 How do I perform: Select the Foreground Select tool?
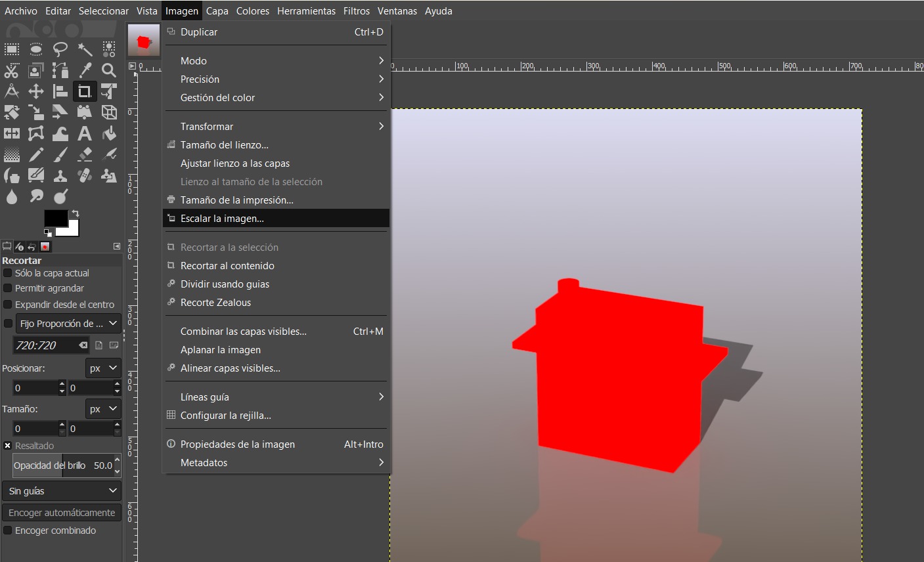(x=36, y=70)
